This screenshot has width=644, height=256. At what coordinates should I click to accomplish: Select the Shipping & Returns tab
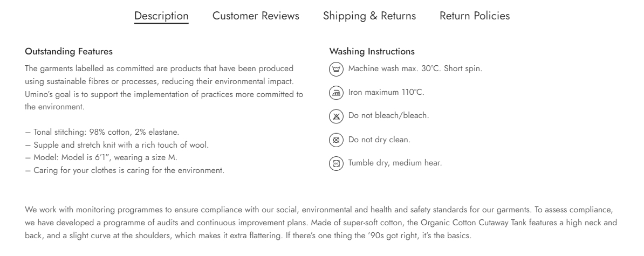(369, 16)
